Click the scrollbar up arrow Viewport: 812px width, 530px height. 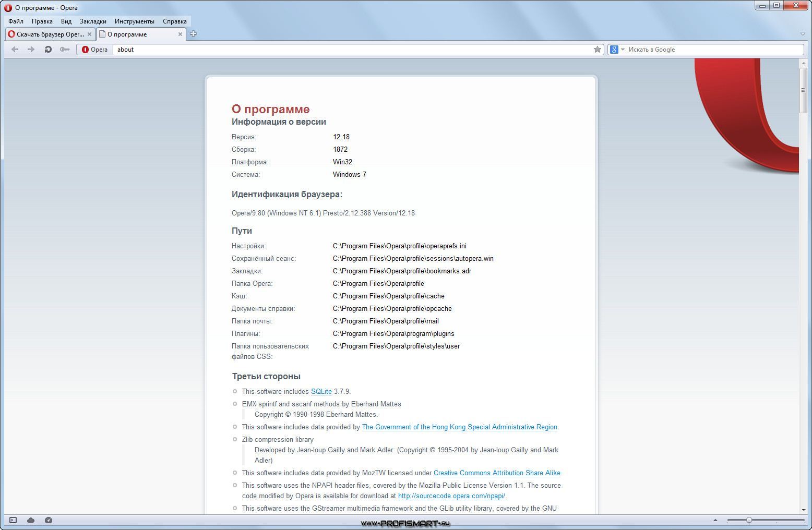(803, 63)
